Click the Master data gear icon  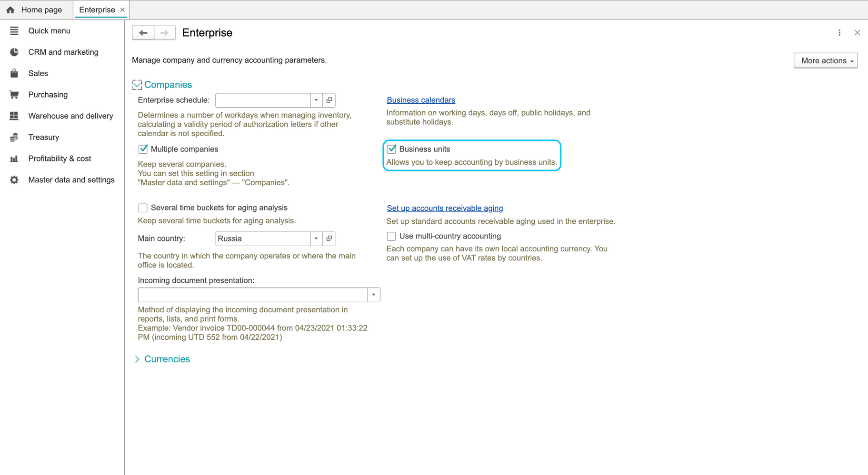(x=14, y=180)
